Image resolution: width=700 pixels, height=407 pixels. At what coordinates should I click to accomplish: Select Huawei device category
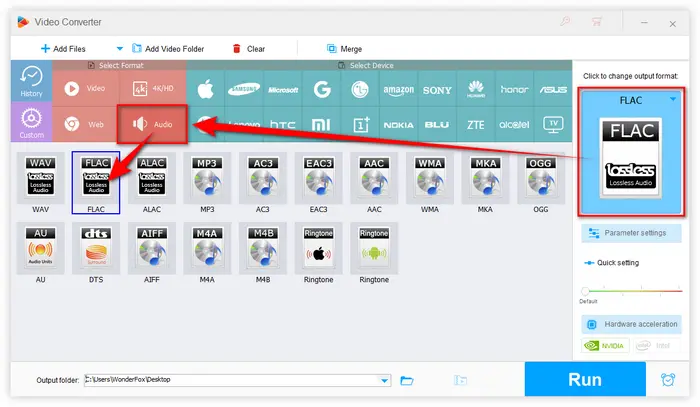point(476,89)
